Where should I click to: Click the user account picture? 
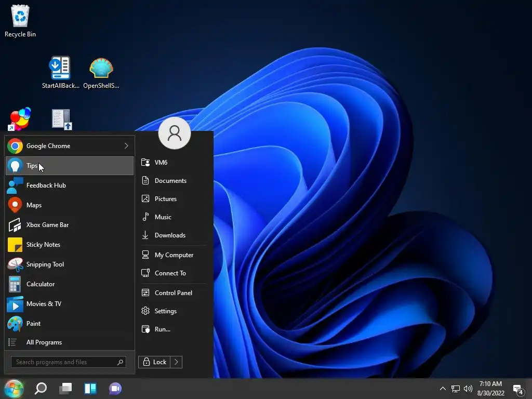point(175,133)
